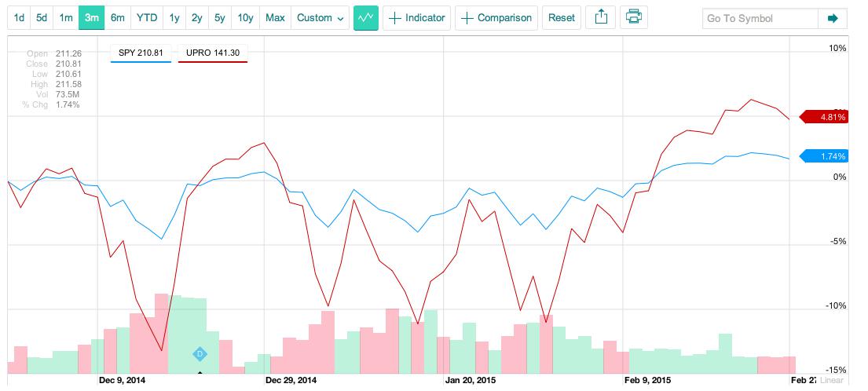868x391 pixels.
Task: Select the 1d time range
Action: tap(19, 18)
